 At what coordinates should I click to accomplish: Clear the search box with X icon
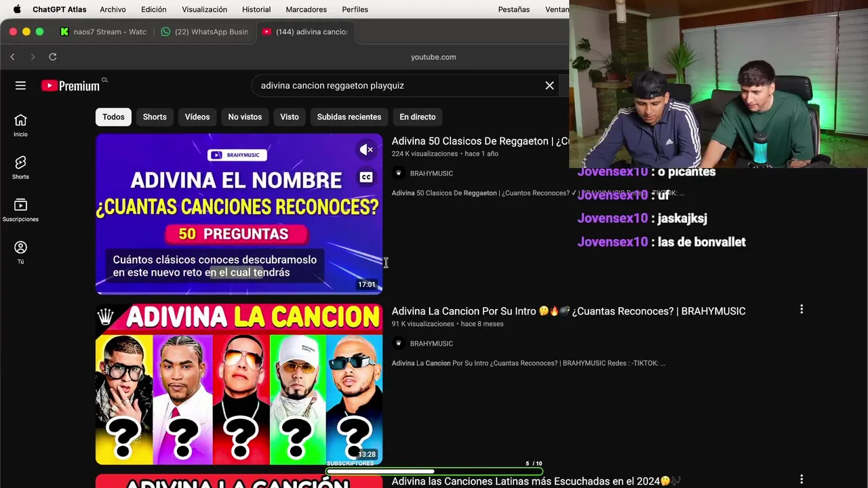coord(549,85)
